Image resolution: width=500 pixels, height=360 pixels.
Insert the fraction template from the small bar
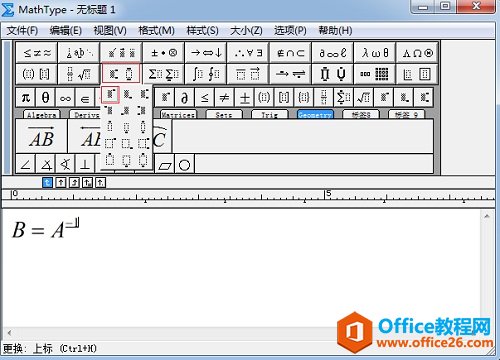(x=324, y=98)
